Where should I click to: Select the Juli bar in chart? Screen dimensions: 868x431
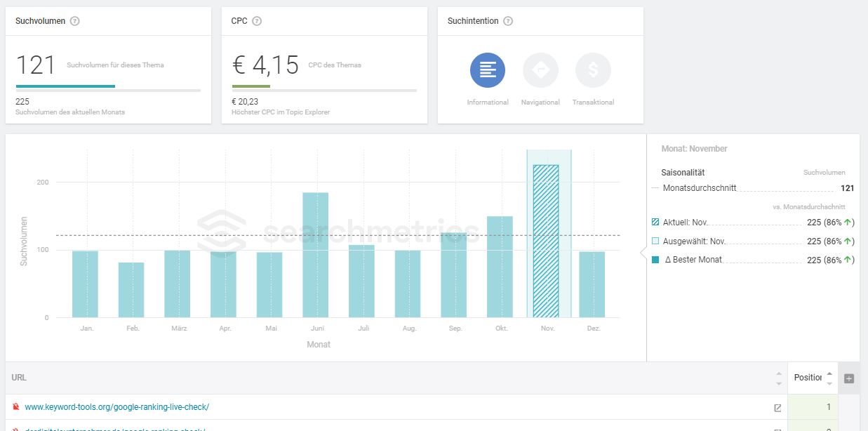[x=361, y=281]
